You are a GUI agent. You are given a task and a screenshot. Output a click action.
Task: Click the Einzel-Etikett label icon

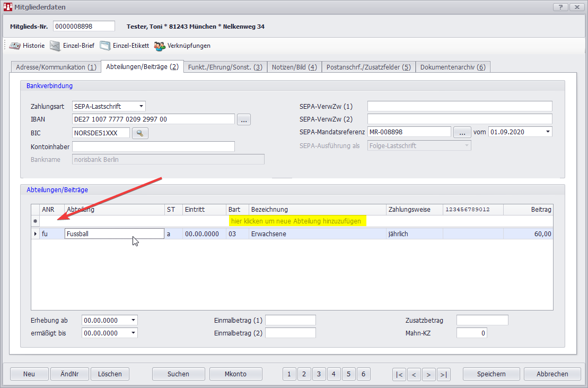pyautogui.click(x=105, y=46)
